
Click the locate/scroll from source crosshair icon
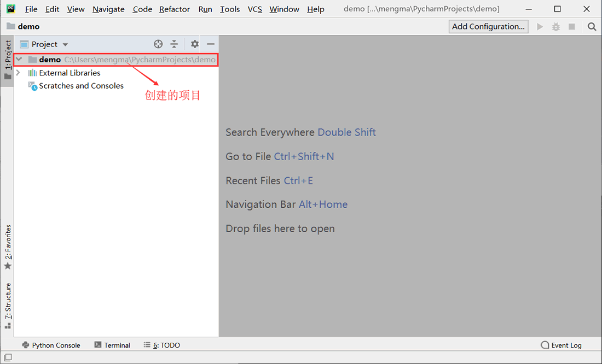[158, 44]
